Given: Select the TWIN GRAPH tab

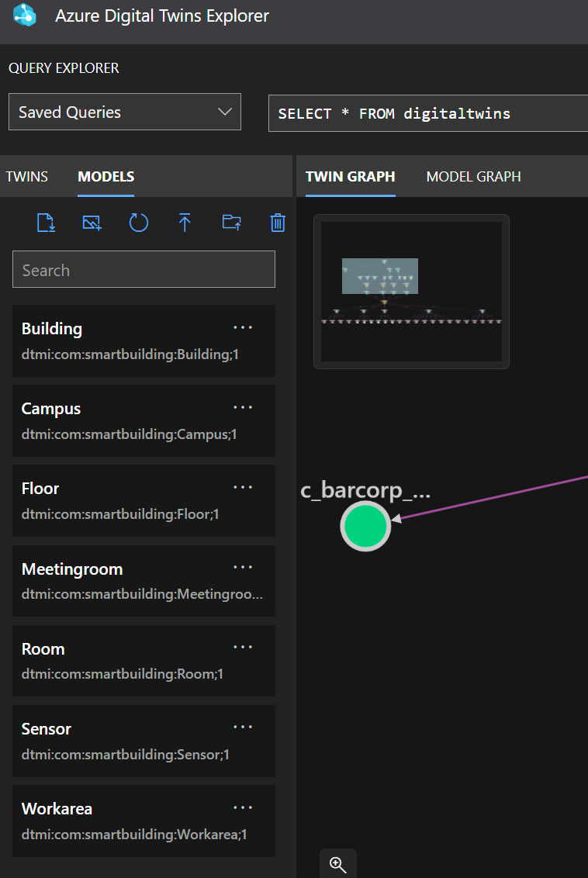Looking at the screenshot, I should (351, 177).
